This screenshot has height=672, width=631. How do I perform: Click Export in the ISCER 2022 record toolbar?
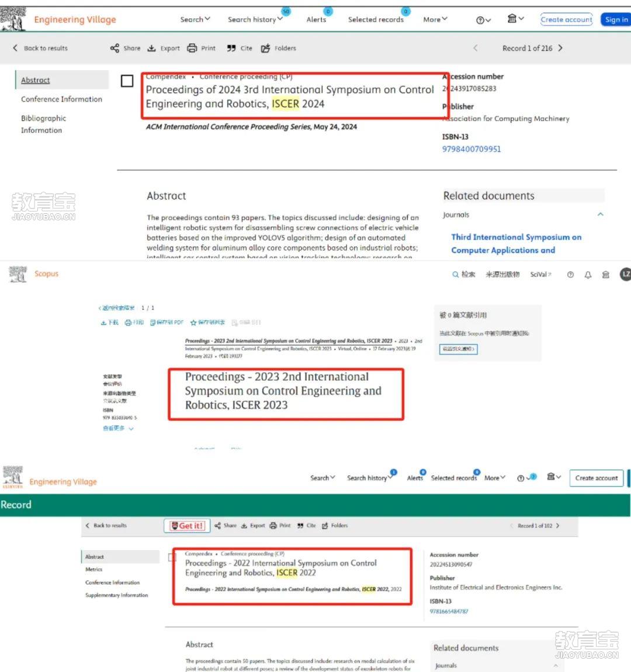tap(253, 525)
